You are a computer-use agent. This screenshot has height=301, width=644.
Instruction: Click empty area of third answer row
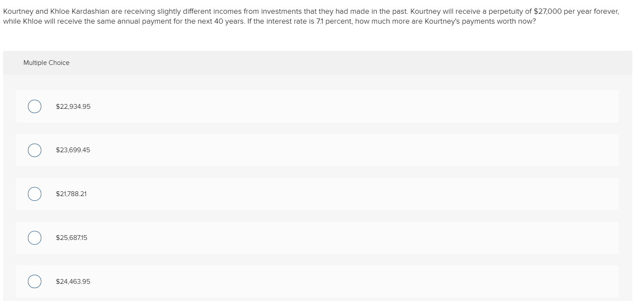pos(344,194)
